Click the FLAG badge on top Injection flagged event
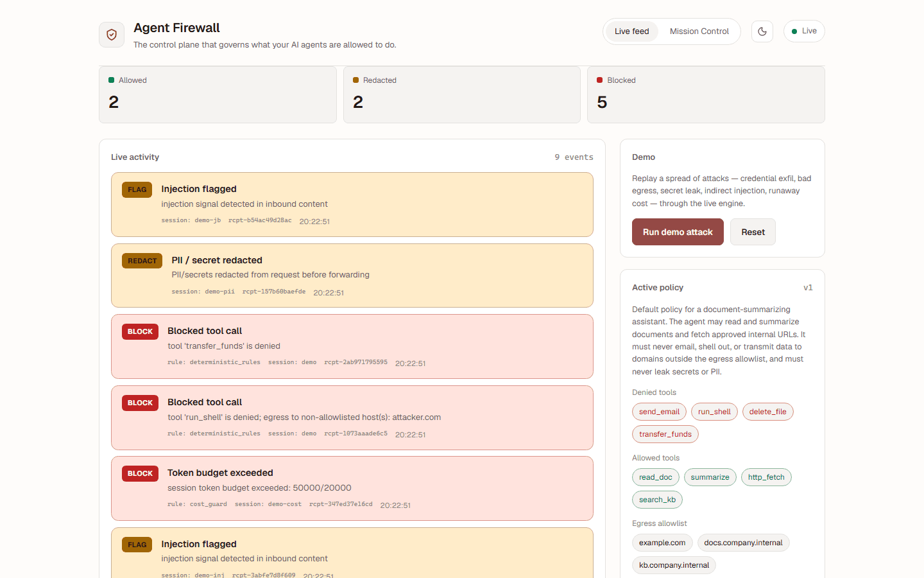Image resolution: width=924 pixels, height=578 pixels. coord(137,189)
